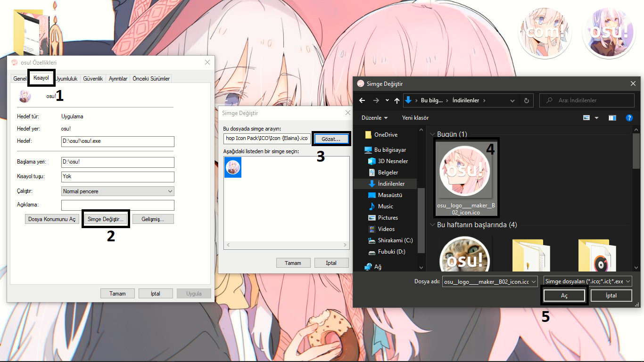
Task: Go up one folder level
Action: click(397, 100)
